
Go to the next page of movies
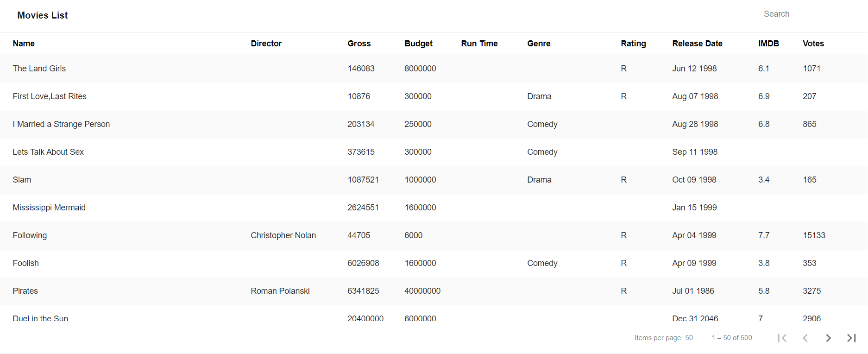pyautogui.click(x=829, y=338)
